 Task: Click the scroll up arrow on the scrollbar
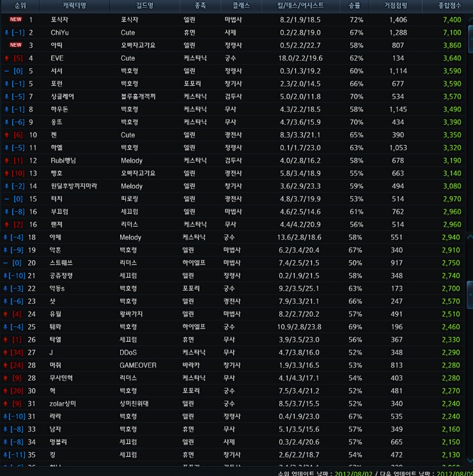click(470, 237)
